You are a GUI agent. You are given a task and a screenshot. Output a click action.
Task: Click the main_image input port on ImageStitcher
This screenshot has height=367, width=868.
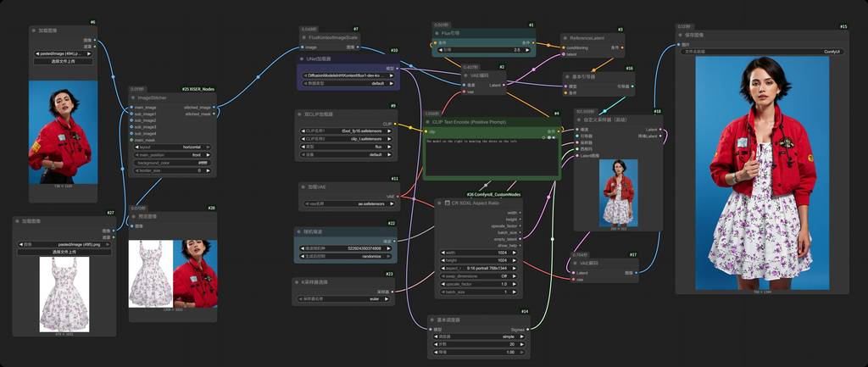[x=131, y=108]
